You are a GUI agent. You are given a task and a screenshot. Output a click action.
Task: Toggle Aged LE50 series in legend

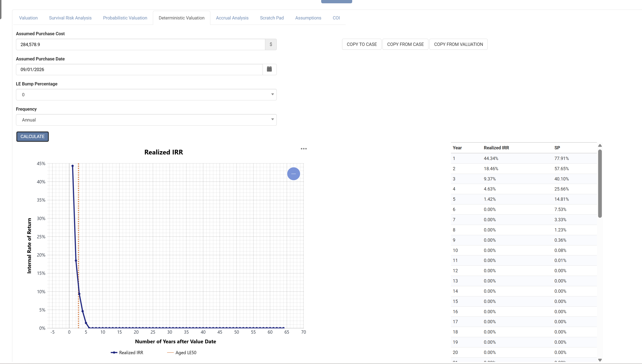coord(182,353)
